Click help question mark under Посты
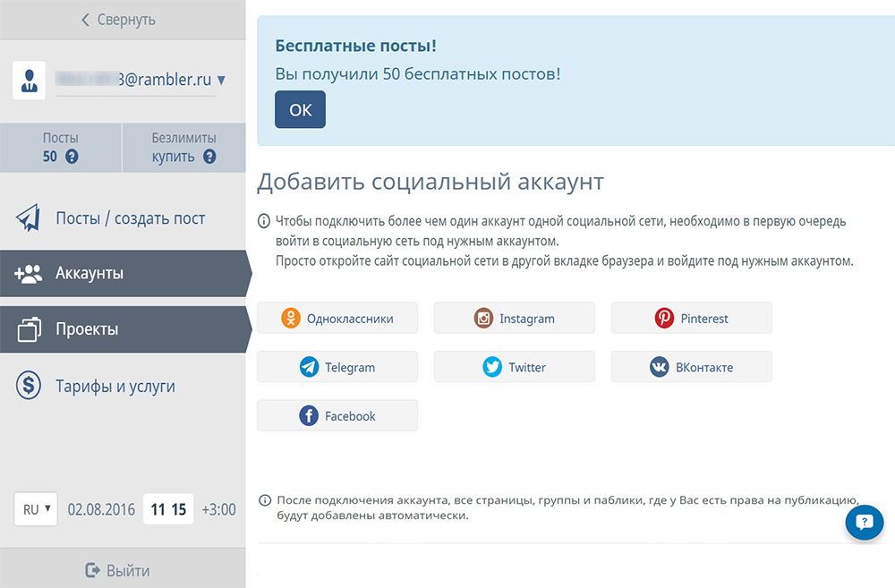The width and height of the screenshot is (895, 588). point(72,157)
